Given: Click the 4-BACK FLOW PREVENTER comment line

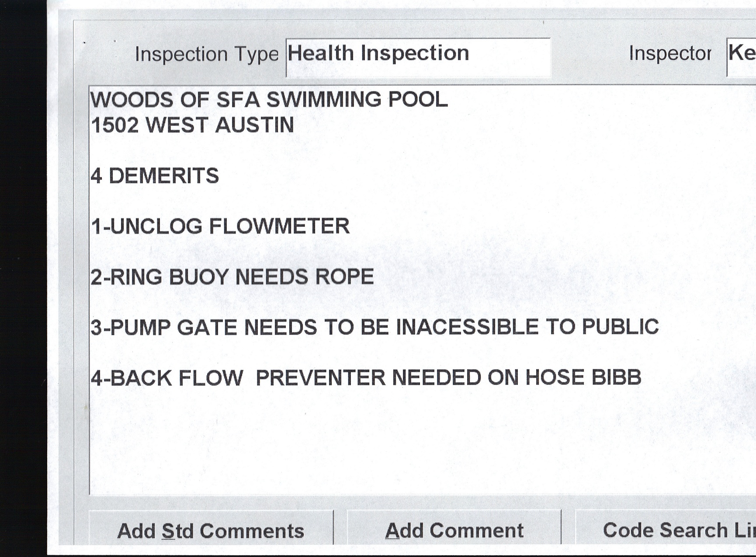Looking at the screenshot, I should point(366,377).
